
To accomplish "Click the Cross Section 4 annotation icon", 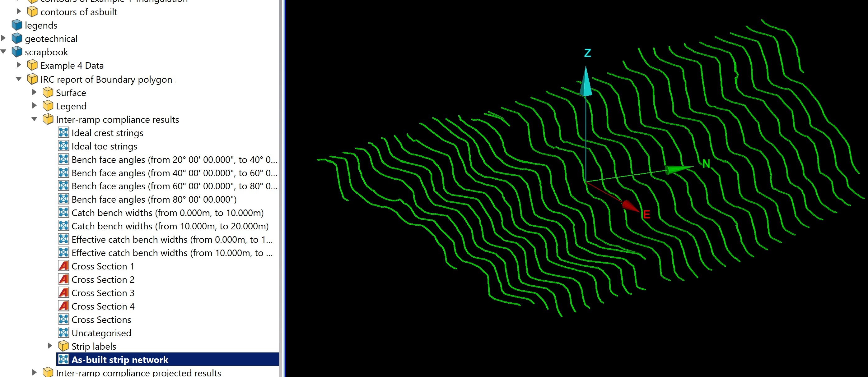I will pos(63,306).
